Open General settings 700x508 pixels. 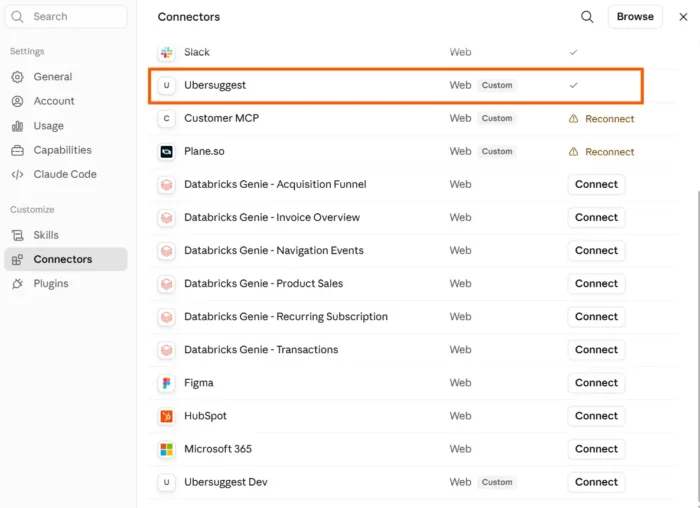tap(66, 77)
